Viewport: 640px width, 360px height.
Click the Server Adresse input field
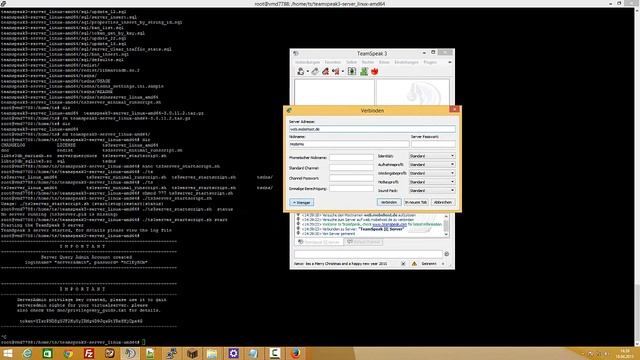point(372,129)
